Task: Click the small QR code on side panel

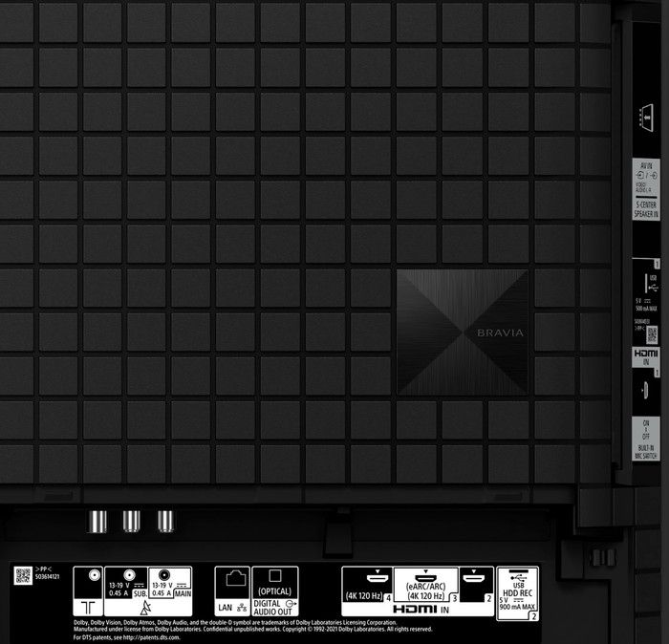Action: [651, 333]
